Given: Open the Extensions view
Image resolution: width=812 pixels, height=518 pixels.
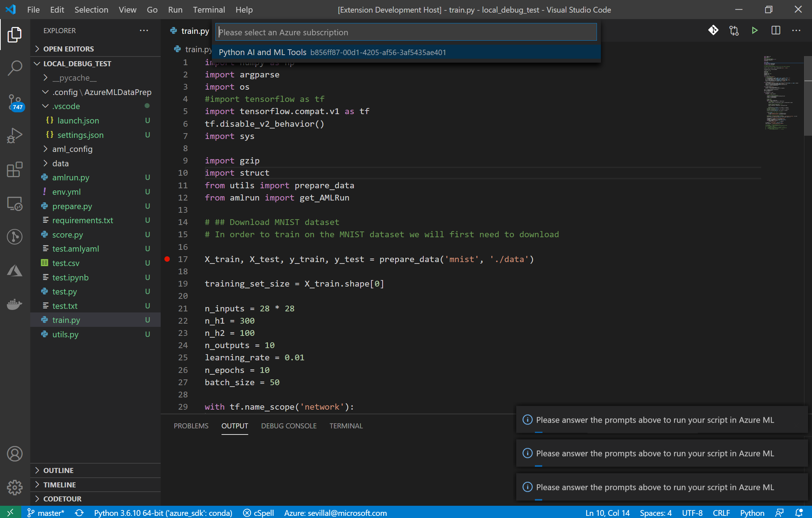Looking at the screenshot, I should pos(15,169).
